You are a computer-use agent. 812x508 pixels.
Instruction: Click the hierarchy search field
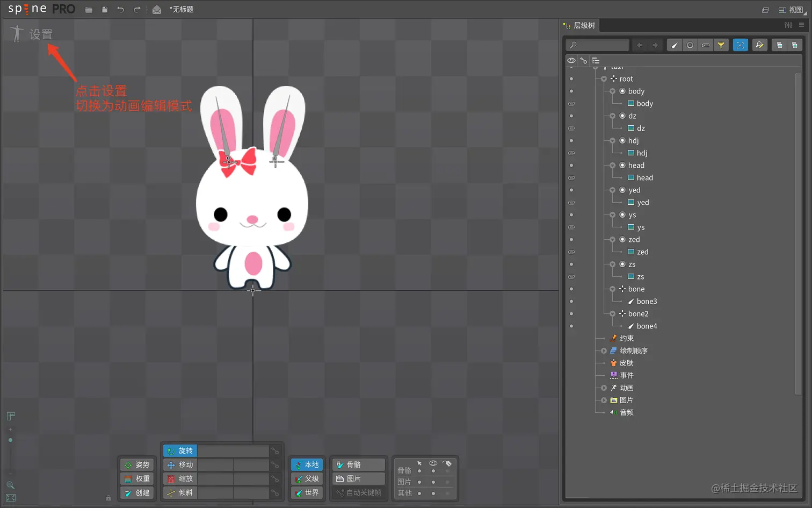(x=597, y=45)
